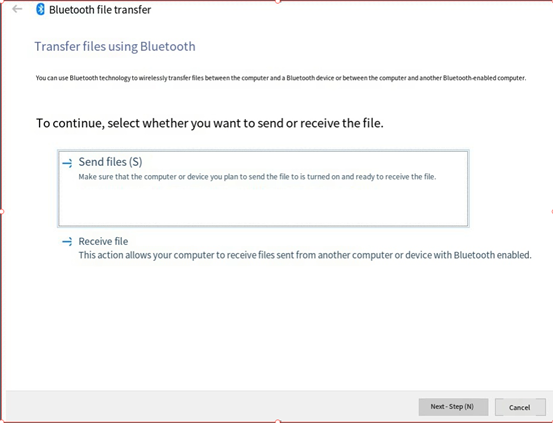Click the Transfer files using Bluetooth heading

click(x=115, y=47)
